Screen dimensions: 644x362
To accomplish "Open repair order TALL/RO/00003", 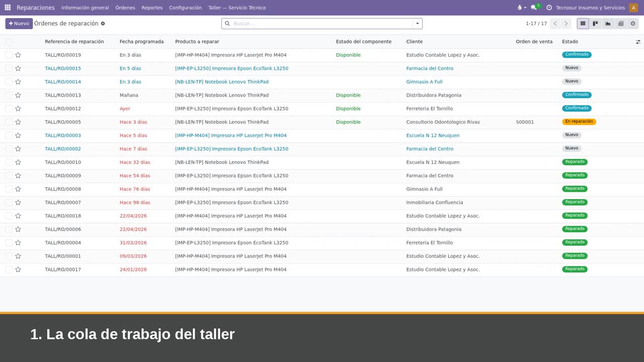I will point(63,135).
